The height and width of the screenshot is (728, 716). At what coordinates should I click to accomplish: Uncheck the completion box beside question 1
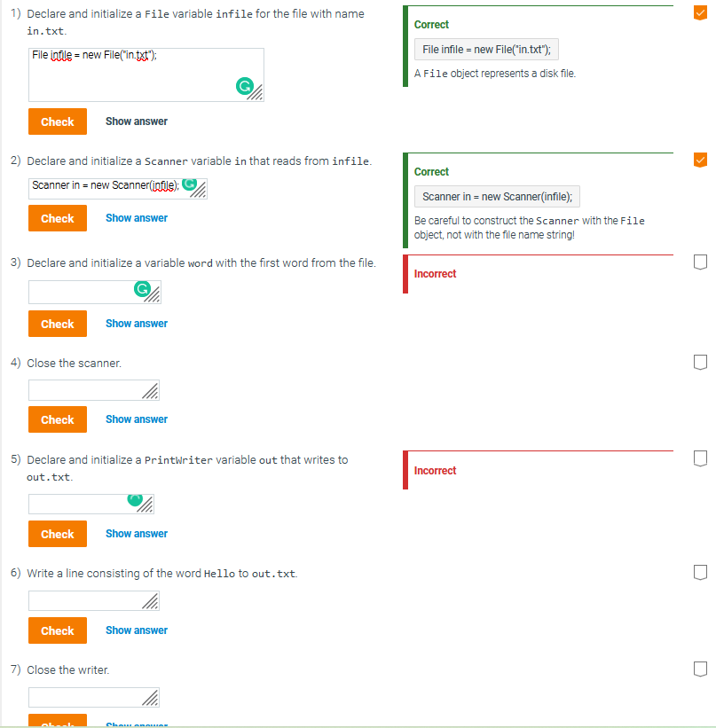700,12
